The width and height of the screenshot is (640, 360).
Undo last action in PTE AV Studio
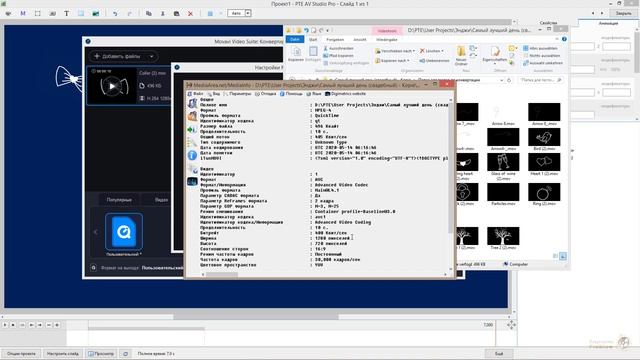click(x=115, y=13)
